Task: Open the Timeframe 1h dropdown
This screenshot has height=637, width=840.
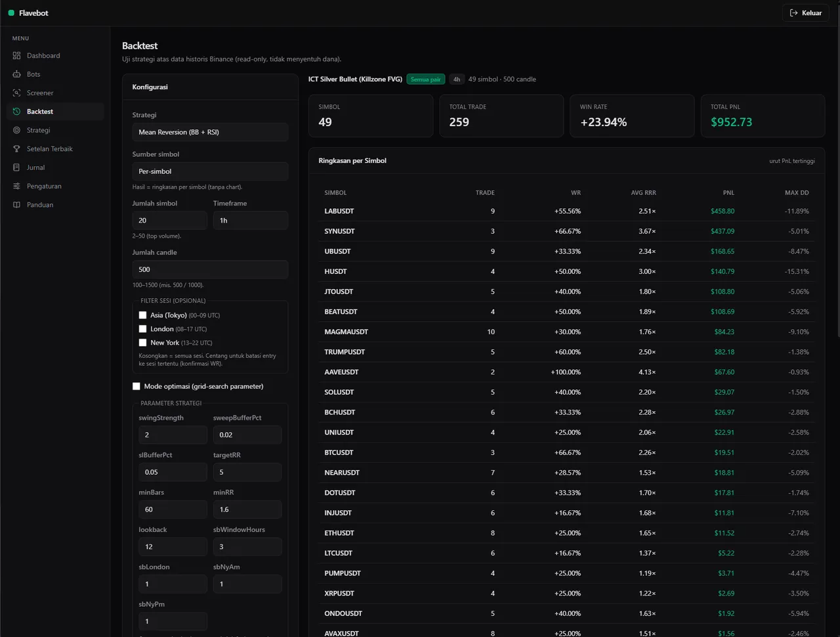Action: pos(250,221)
